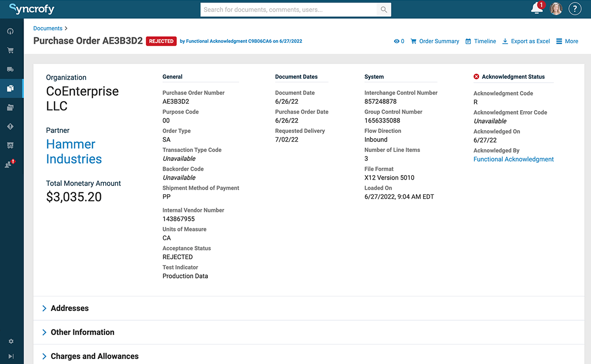Open the folders icon in sidebar
This screenshot has height=364, width=591.
click(x=10, y=108)
